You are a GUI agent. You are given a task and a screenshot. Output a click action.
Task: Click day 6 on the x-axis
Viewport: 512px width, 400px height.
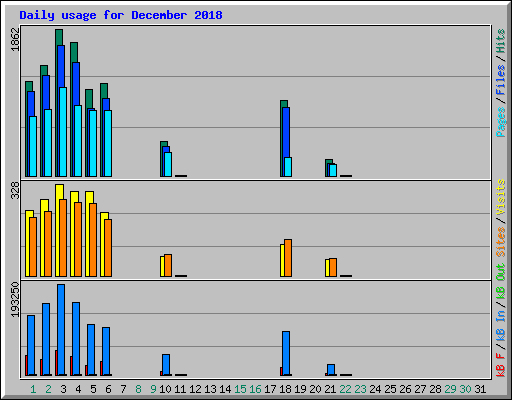click(x=108, y=389)
